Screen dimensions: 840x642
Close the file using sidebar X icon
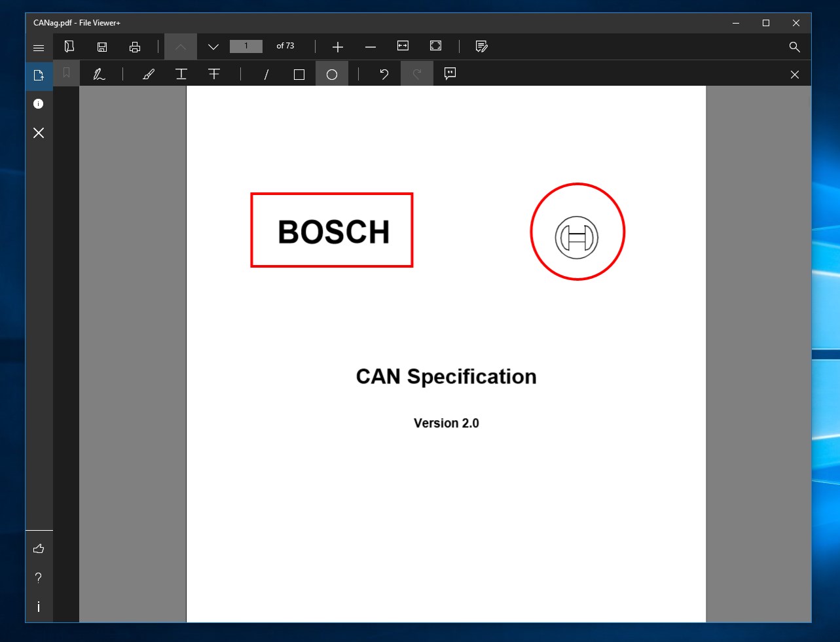click(x=39, y=133)
